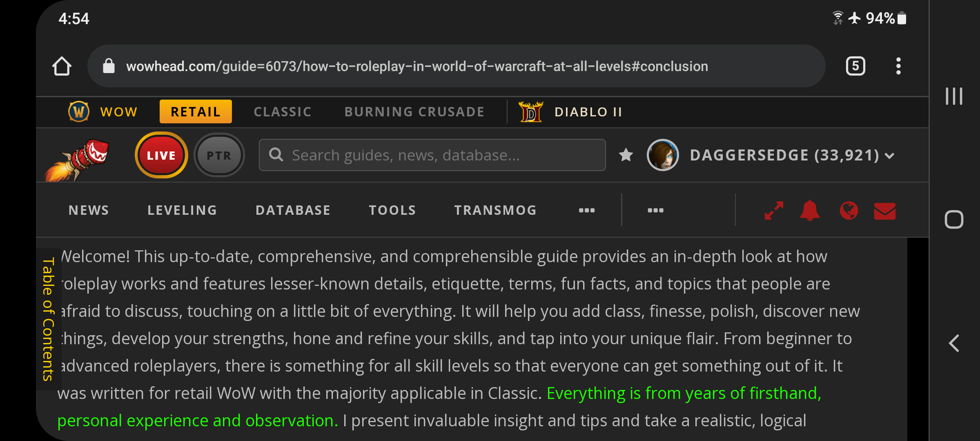Viewport: 980px width, 441px height.
Task: Click the Search guides, news, database field
Action: tap(433, 155)
